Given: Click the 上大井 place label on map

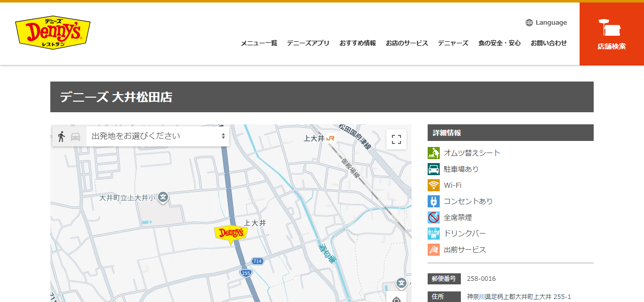Looking at the screenshot, I should tap(255, 222).
